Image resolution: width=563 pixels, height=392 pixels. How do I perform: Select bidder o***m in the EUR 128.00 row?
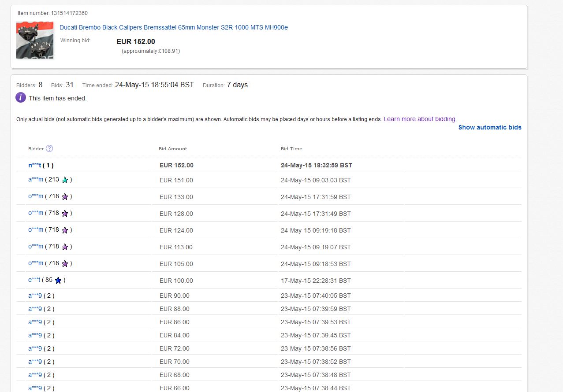point(36,213)
